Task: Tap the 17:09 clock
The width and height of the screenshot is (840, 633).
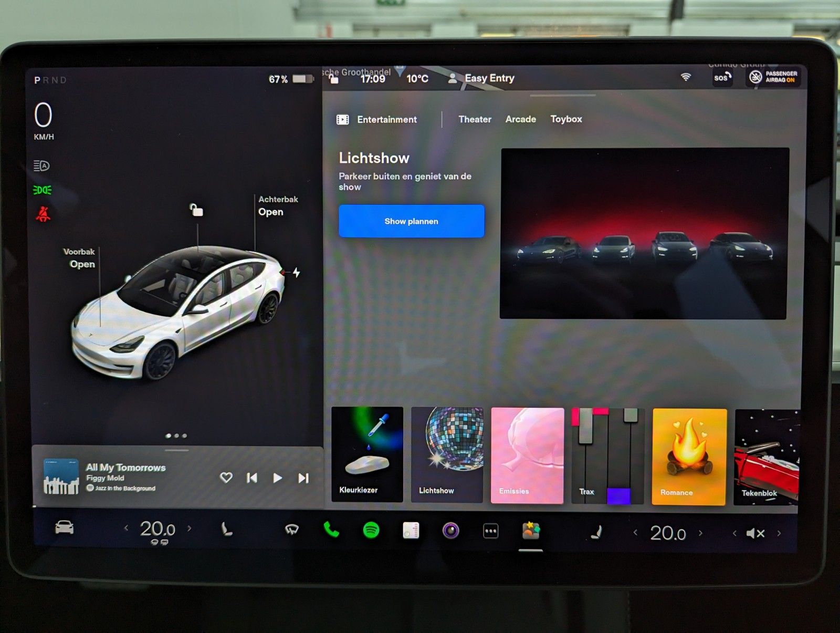Action: [x=373, y=79]
